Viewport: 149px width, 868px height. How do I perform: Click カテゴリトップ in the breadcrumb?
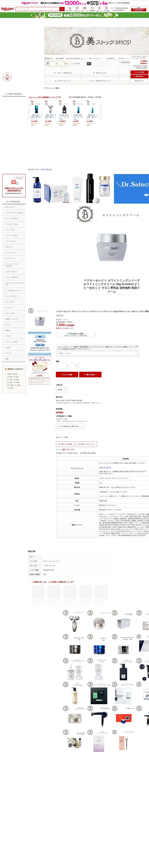[33, 169]
